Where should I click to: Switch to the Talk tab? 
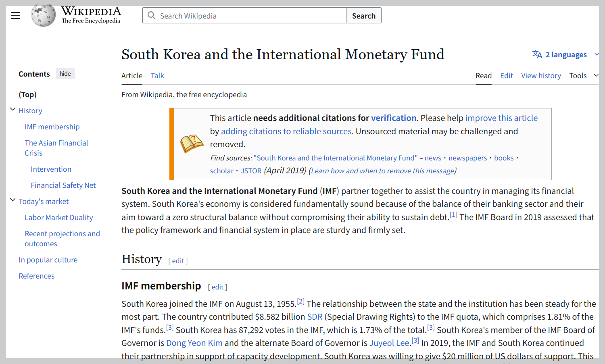point(157,75)
